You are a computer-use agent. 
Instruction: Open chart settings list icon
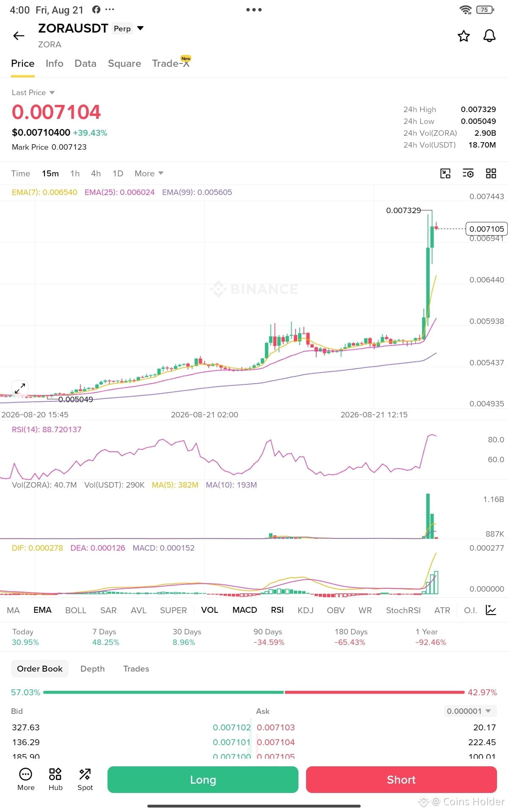(468, 173)
